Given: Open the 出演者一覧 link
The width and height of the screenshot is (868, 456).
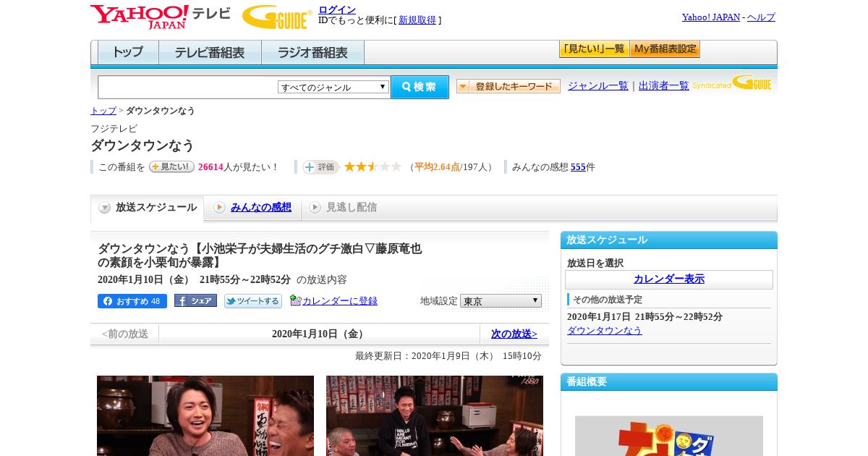Looking at the screenshot, I should click(664, 86).
